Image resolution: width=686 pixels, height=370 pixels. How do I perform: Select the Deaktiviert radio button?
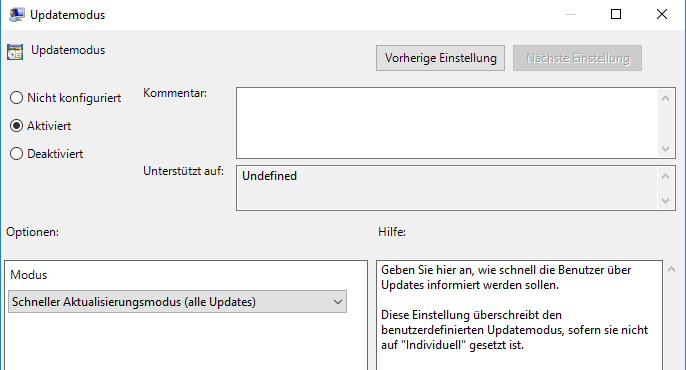[17, 154]
